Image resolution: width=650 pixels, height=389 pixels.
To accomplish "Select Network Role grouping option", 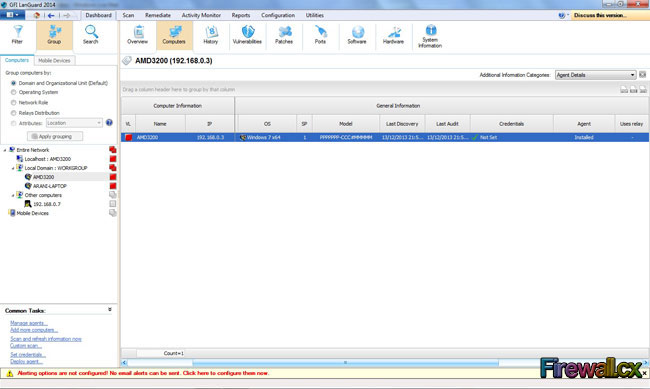I will coord(14,102).
